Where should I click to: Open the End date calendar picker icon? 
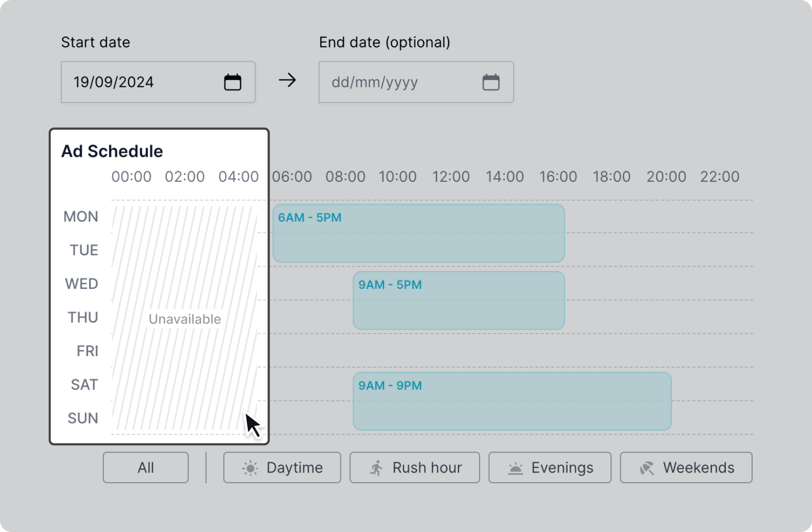tap(491, 82)
